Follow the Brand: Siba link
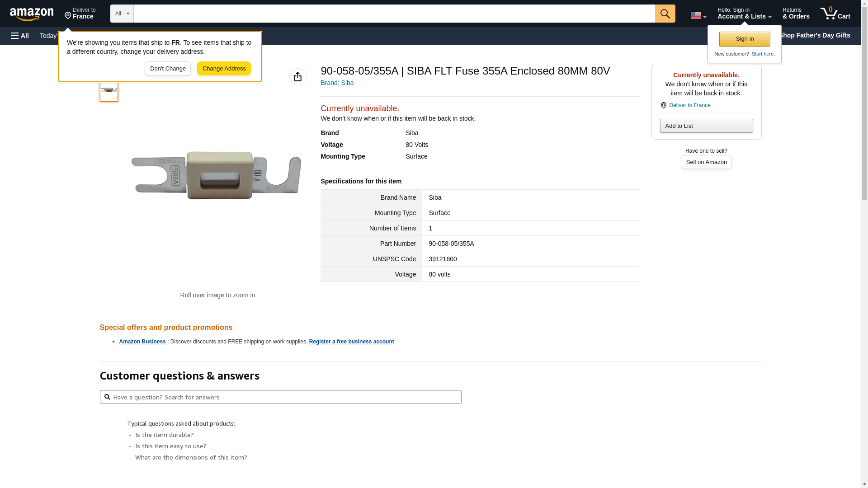 337,83
